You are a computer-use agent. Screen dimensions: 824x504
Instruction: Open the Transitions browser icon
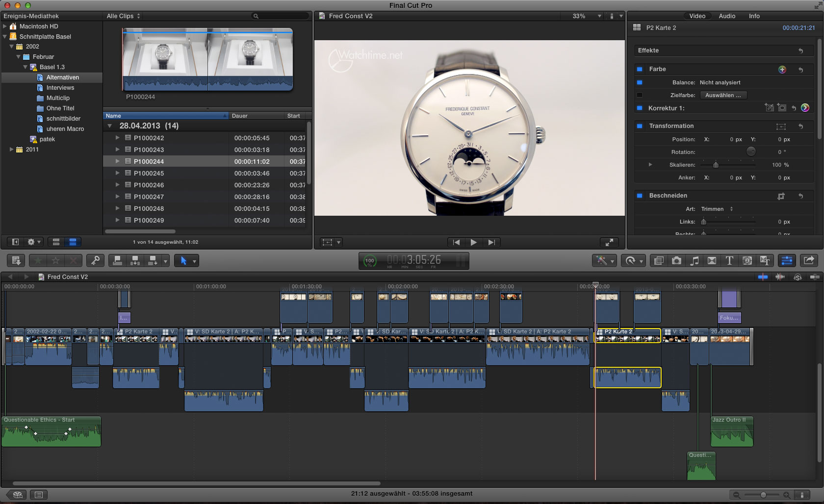[712, 261]
